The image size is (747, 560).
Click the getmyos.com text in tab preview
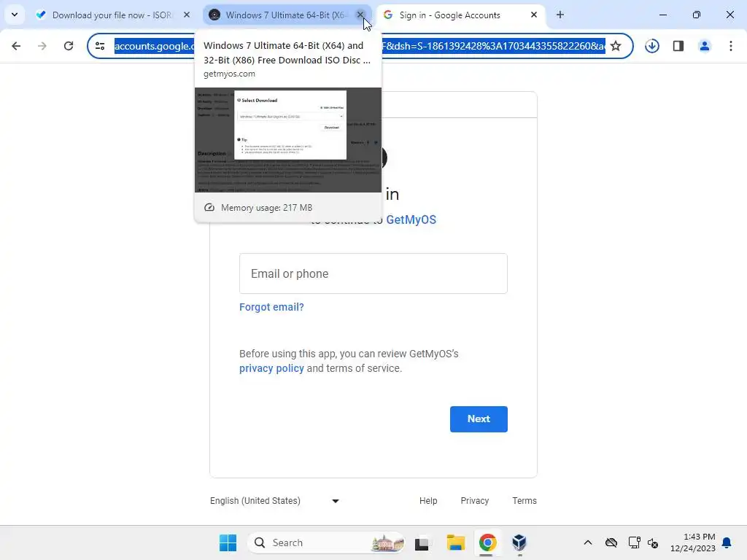point(229,74)
